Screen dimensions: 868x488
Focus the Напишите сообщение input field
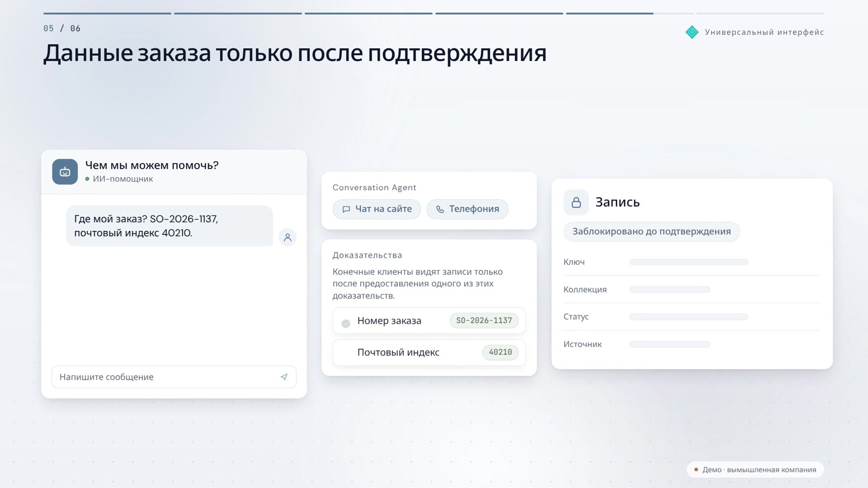pyautogui.click(x=174, y=377)
